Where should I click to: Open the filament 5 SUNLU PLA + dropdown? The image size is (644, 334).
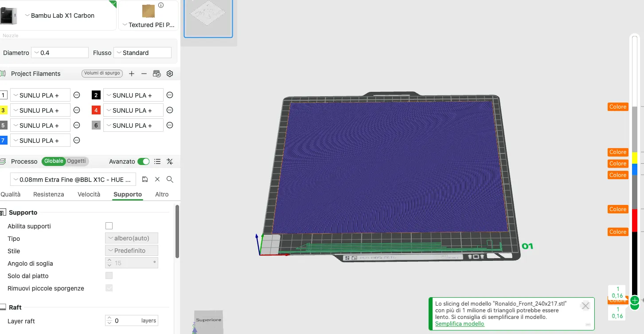40,126
